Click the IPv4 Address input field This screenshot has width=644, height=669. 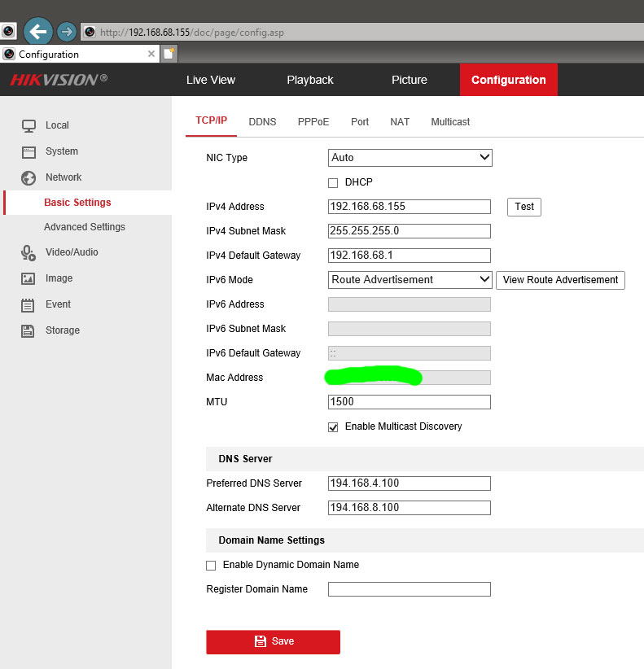click(410, 207)
